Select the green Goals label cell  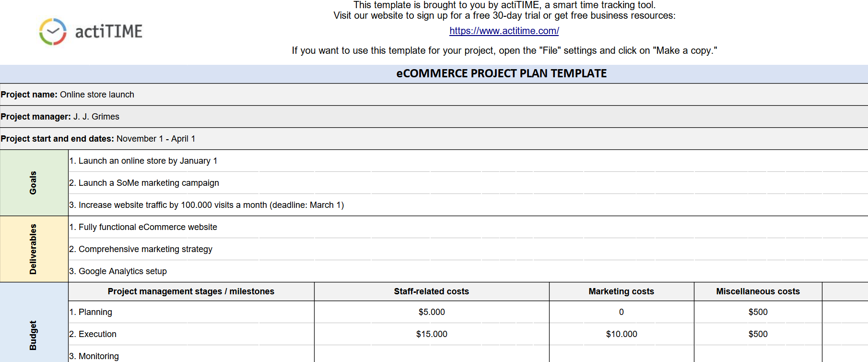34,182
